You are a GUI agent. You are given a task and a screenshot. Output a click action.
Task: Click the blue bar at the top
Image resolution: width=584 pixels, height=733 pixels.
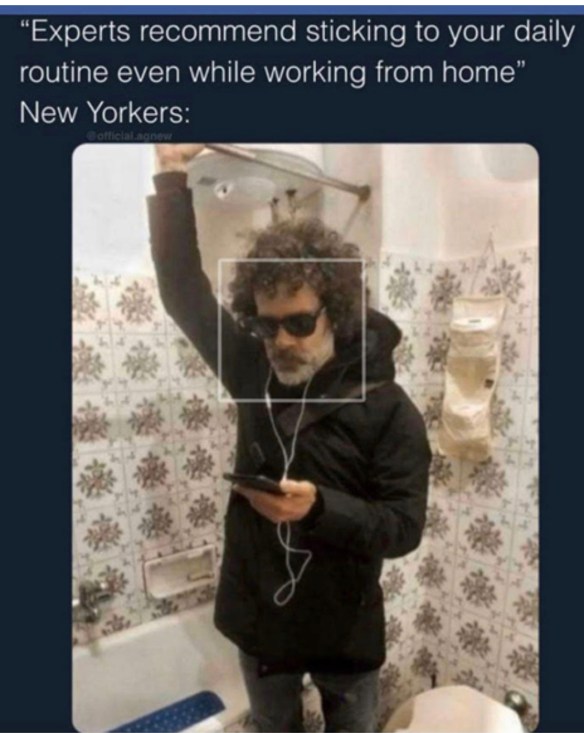coord(292,9)
